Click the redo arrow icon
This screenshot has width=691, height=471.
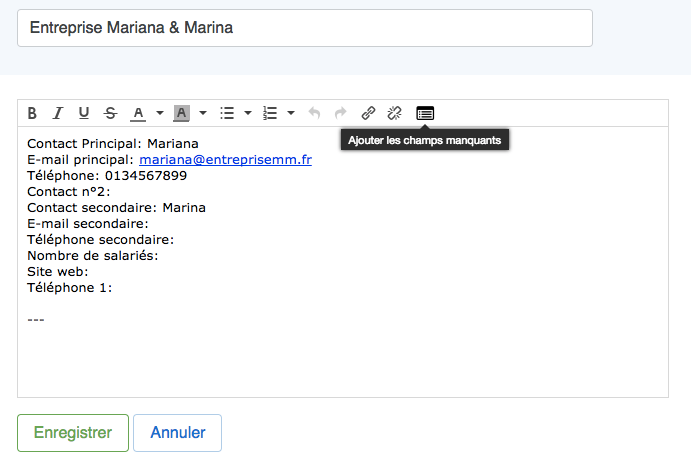click(x=340, y=113)
